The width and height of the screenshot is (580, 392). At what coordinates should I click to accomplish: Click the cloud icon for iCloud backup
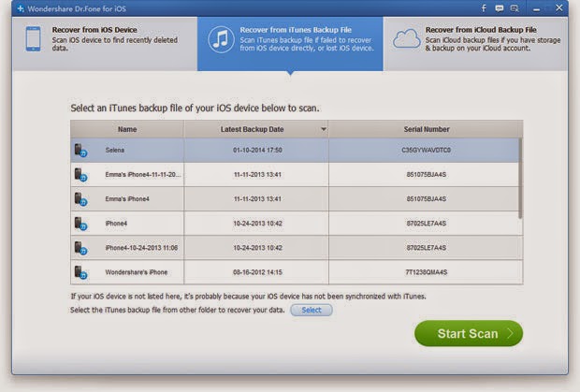pyautogui.click(x=407, y=39)
